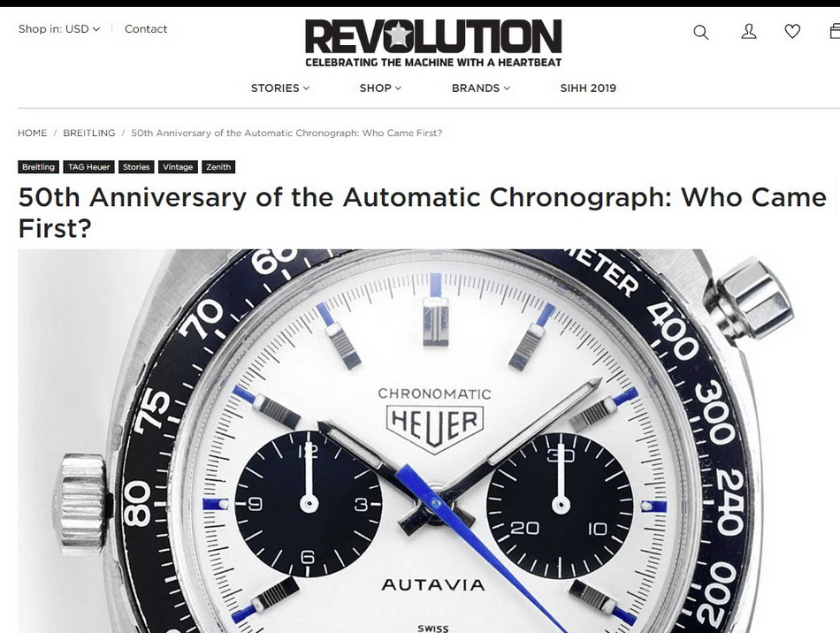Click the Revolution logo
The image size is (840, 633).
pyautogui.click(x=433, y=42)
